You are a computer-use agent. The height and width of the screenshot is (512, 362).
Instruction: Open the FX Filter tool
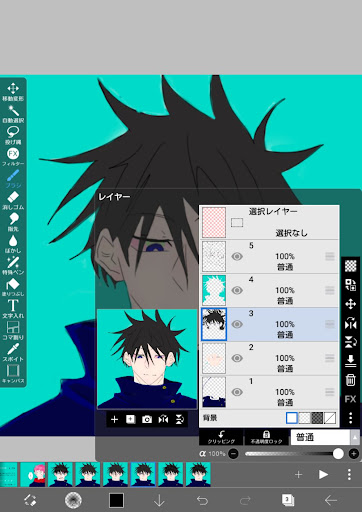tap(13, 157)
